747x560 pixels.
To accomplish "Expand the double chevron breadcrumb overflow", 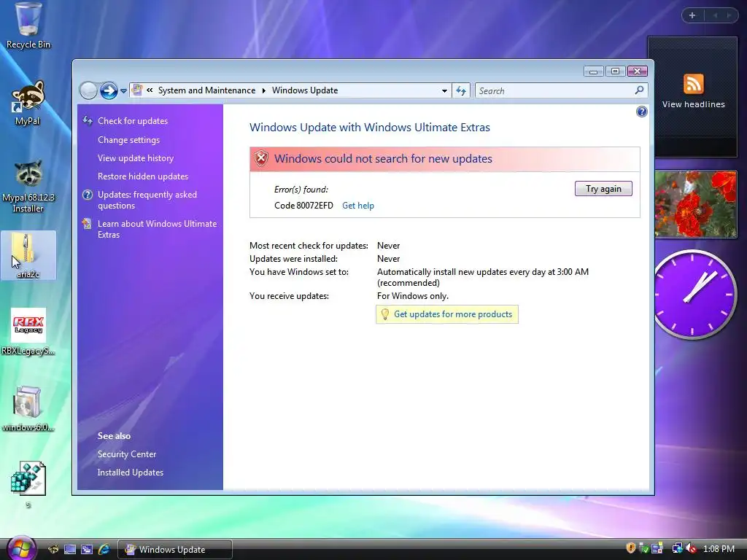I will pyautogui.click(x=150, y=90).
